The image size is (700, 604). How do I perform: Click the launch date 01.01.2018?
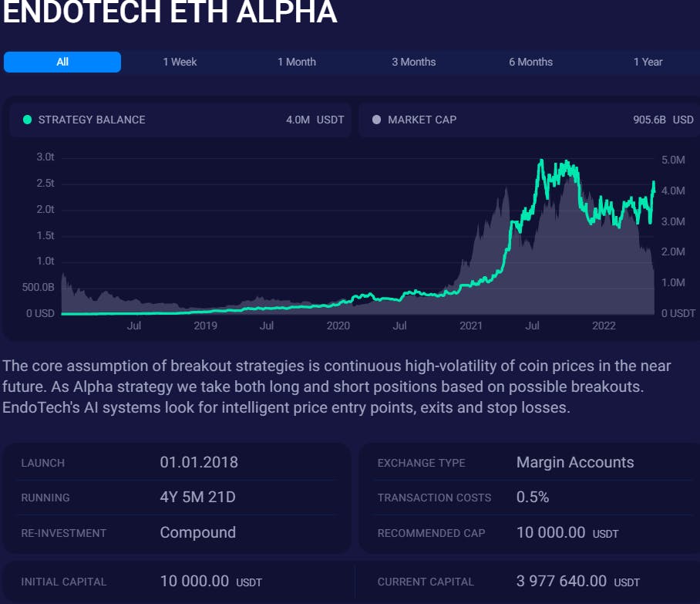pyautogui.click(x=199, y=463)
